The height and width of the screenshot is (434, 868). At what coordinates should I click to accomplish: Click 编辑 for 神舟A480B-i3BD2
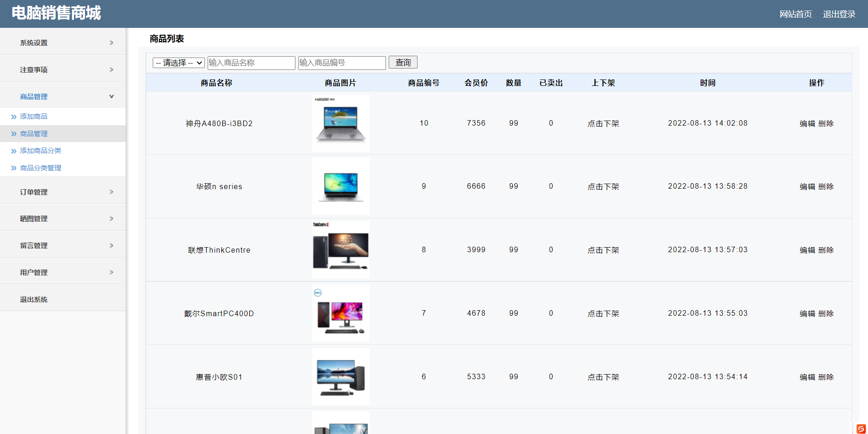pyautogui.click(x=808, y=123)
